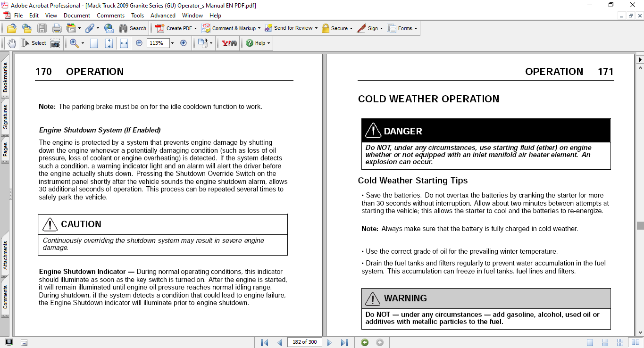Screen dimensions: 644x348
Task: Enable continuous page layout
Action: click(605, 342)
